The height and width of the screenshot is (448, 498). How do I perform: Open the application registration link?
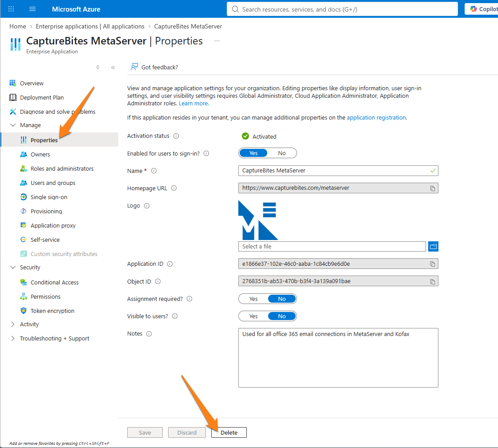pyautogui.click(x=376, y=117)
